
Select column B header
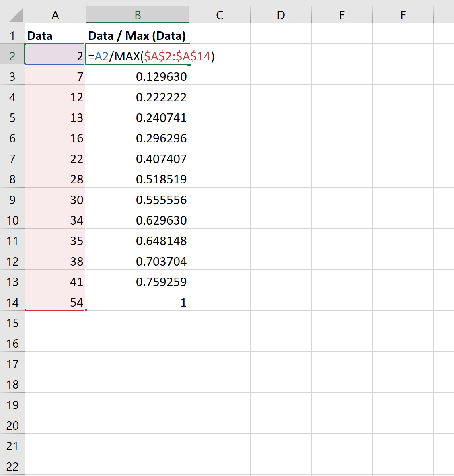(138, 15)
